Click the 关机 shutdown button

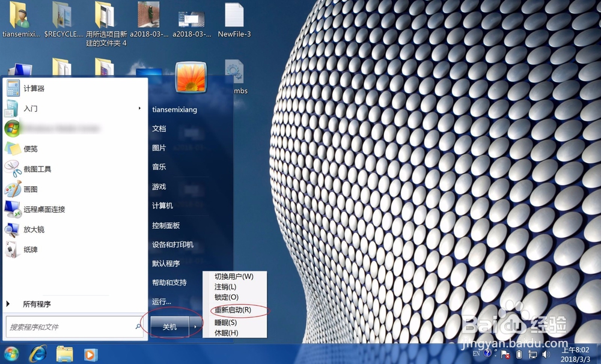click(x=170, y=326)
